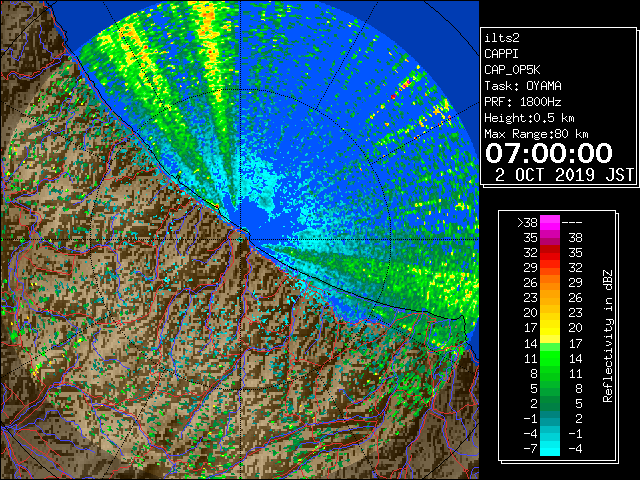
Task: Click 'Task: OYAMA' line
Action: [x=523, y=86]
